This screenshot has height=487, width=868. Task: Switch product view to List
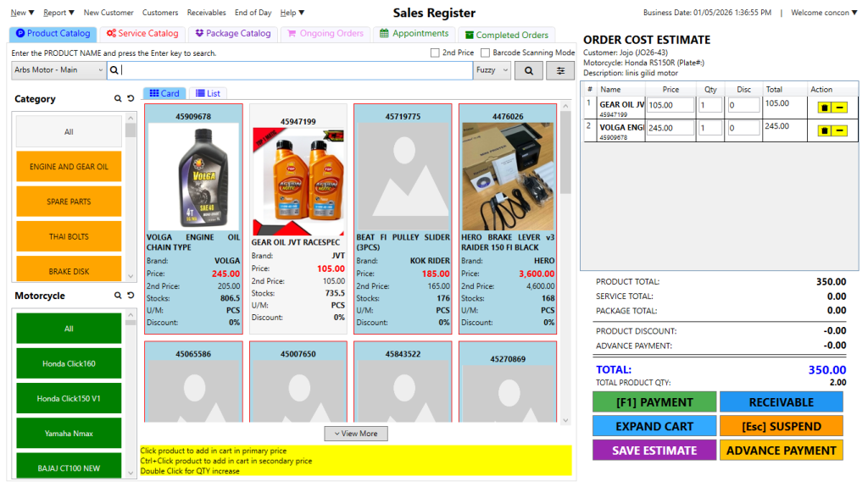pyautogui.click(x=207, y=93)
